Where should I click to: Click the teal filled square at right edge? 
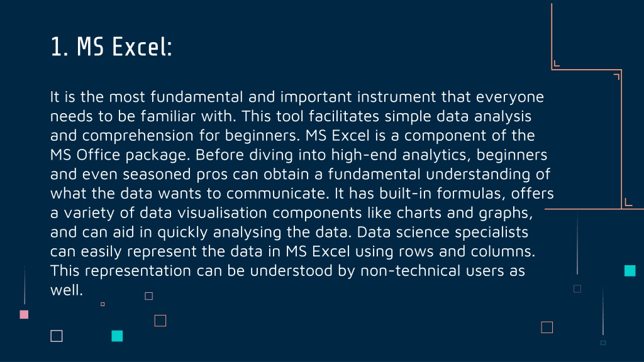630,271
